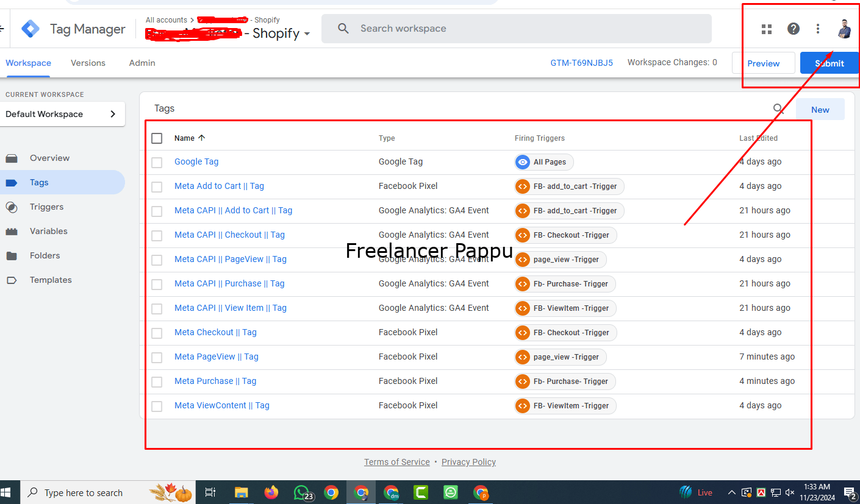Click page_view trigger chip on Meta CAPI PageView row
This screenshot has height=504, width=860.
point(560,260)
